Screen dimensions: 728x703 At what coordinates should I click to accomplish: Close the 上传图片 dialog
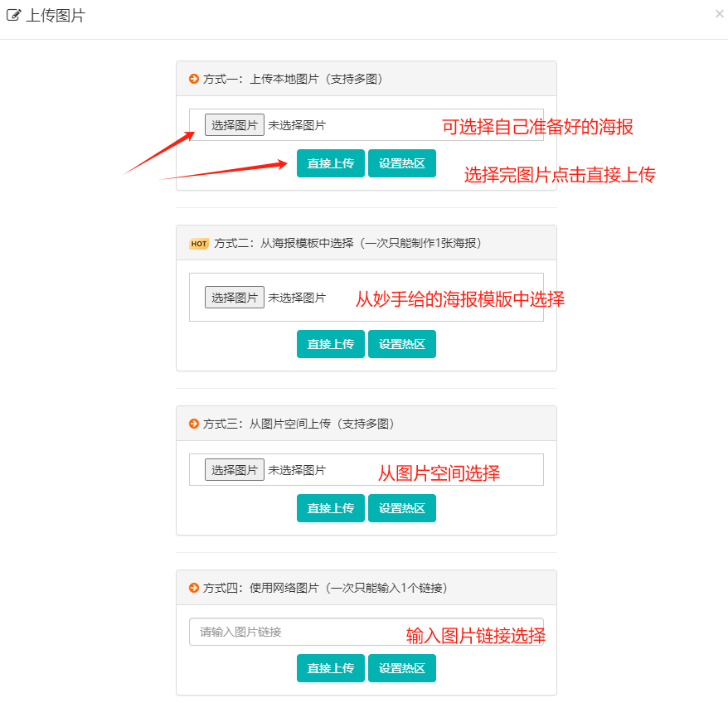(x=719, y=13)
